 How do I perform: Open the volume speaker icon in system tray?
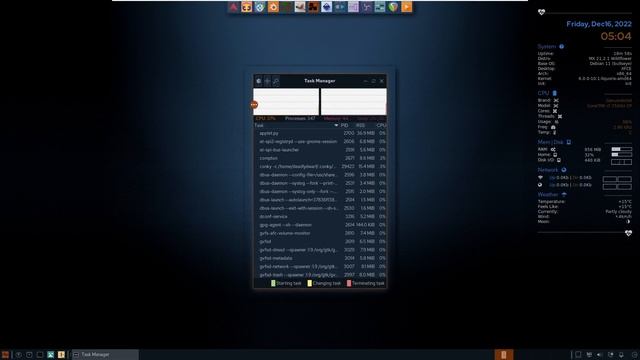click(600, 355)
